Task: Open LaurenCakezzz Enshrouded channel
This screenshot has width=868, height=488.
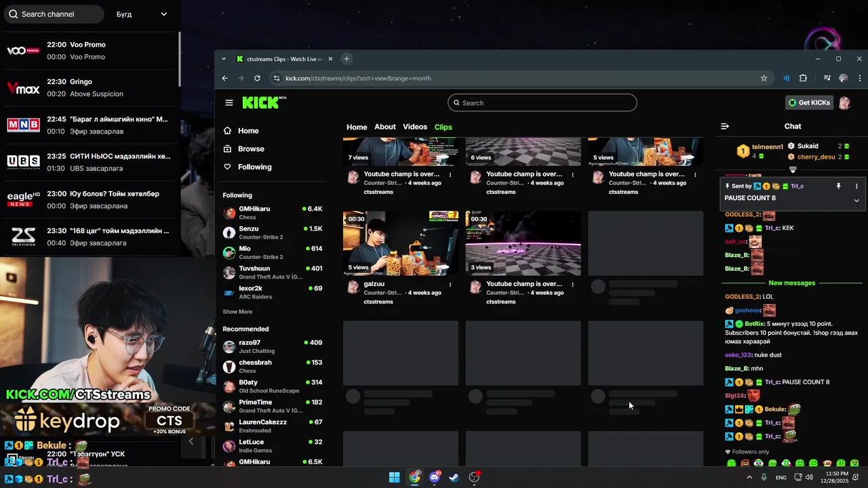Action: 273,426
